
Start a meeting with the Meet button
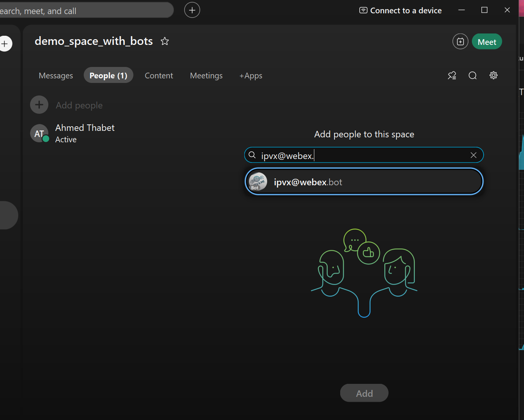[x=487, y=42]
